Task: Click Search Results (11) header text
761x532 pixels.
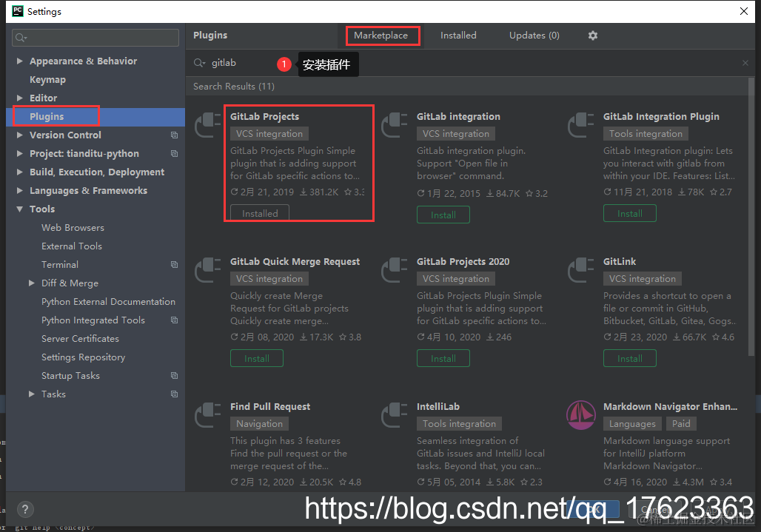Action: pos(234,87)
